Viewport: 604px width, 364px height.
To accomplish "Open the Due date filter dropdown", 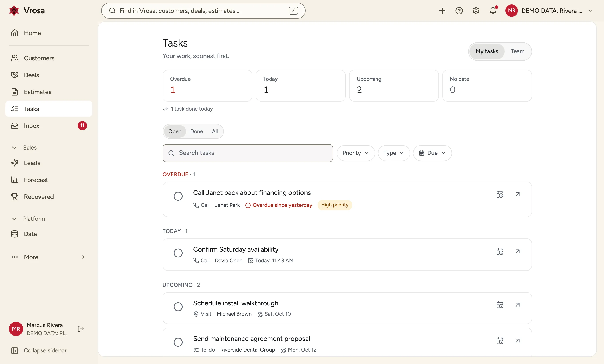I will [x=432, y=153].
